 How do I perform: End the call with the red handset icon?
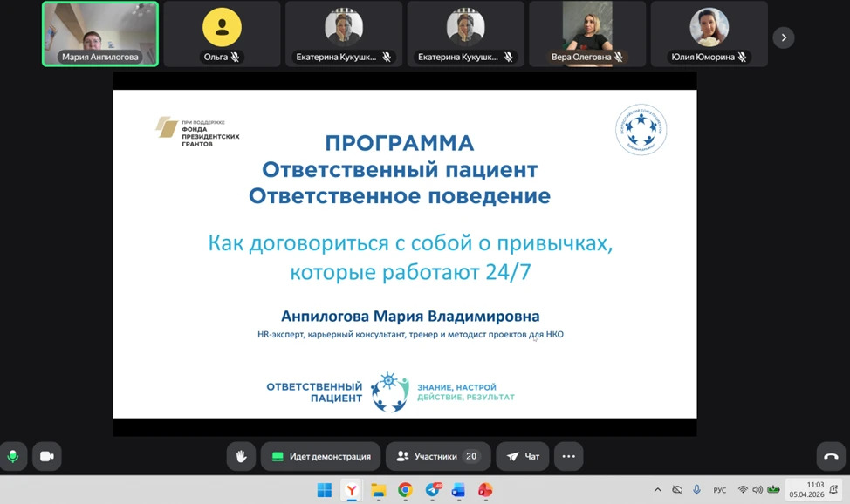click(x=830, y=456)
